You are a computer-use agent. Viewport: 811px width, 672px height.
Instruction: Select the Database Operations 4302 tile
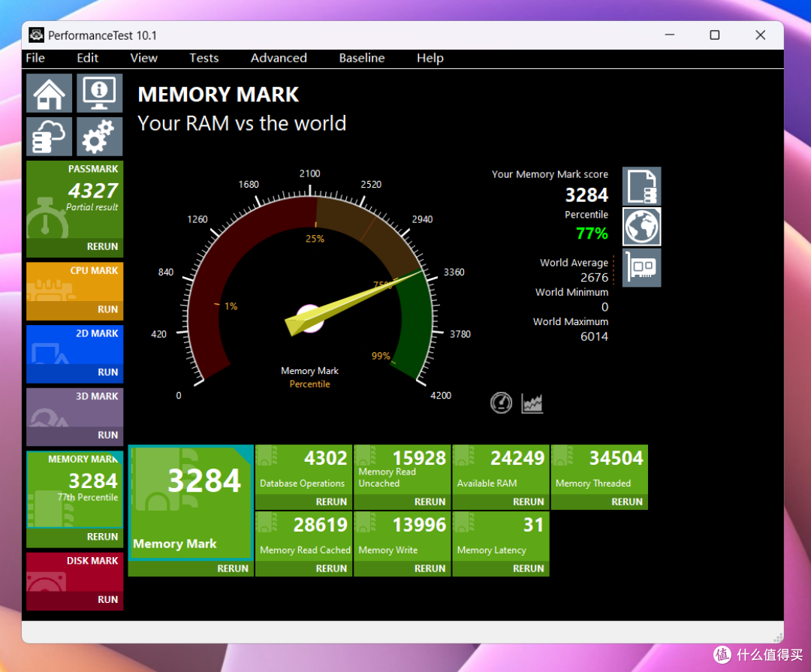click(x=303, y=470)
